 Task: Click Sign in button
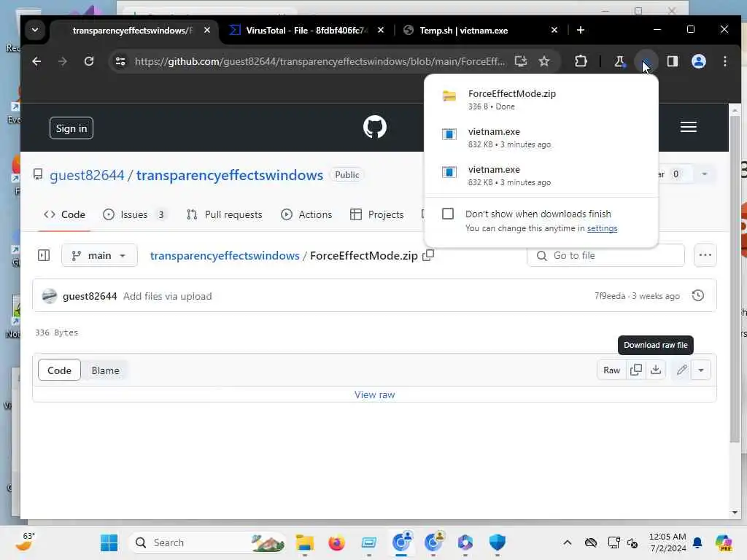click(x=71, y=128)
